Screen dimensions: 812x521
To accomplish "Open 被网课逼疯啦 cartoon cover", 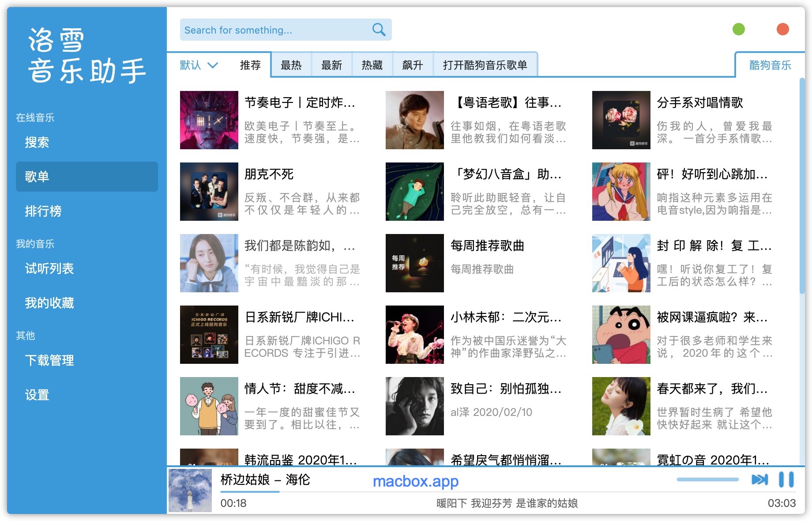I will 621,335.
